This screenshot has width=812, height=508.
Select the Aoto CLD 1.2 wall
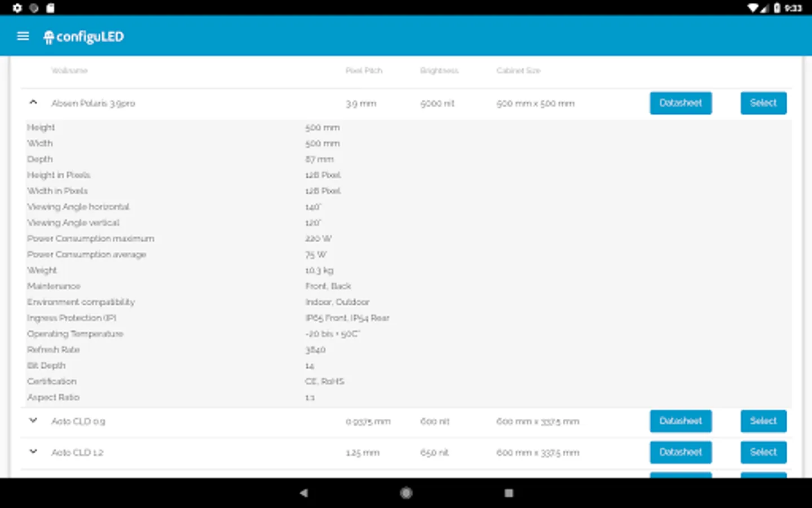point(764,452)
